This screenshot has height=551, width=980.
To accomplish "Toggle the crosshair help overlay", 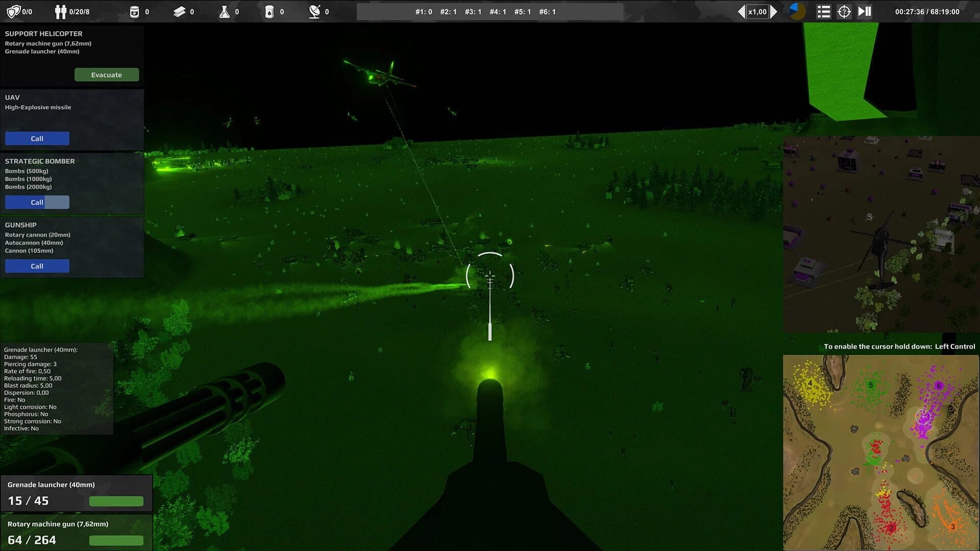I will click(x=844, y=11).
